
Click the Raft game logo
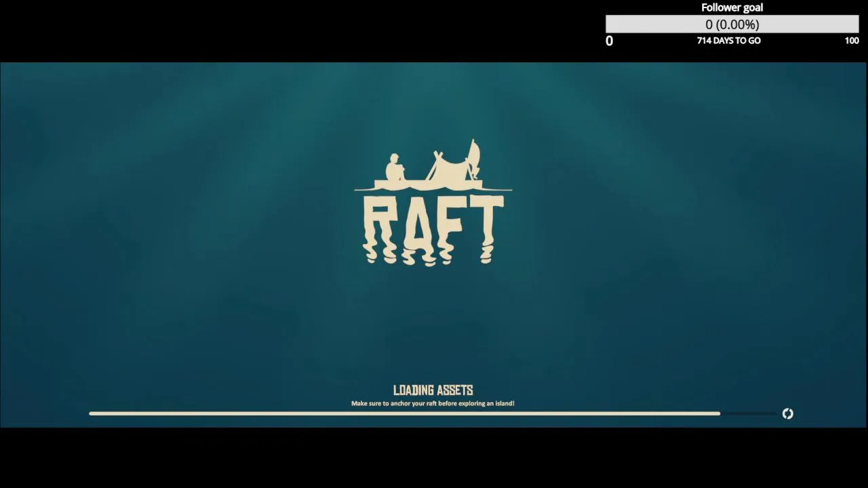pos(433,202)
